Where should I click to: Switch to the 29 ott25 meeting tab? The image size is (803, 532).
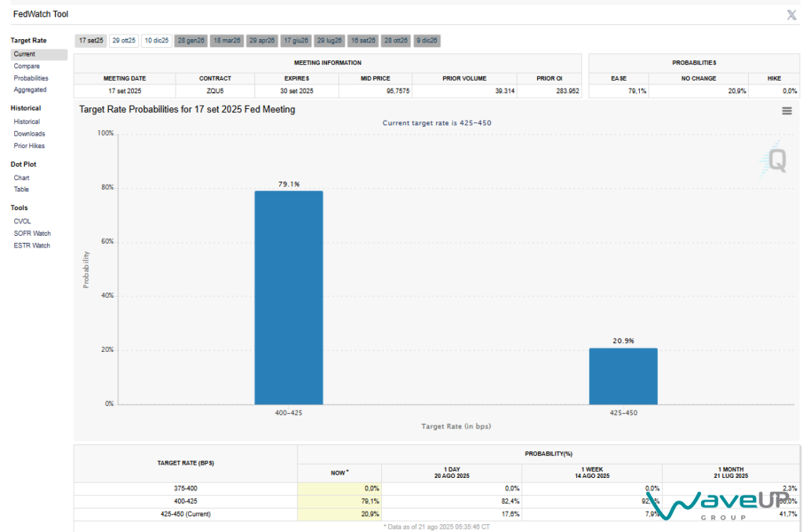[124, 40]
